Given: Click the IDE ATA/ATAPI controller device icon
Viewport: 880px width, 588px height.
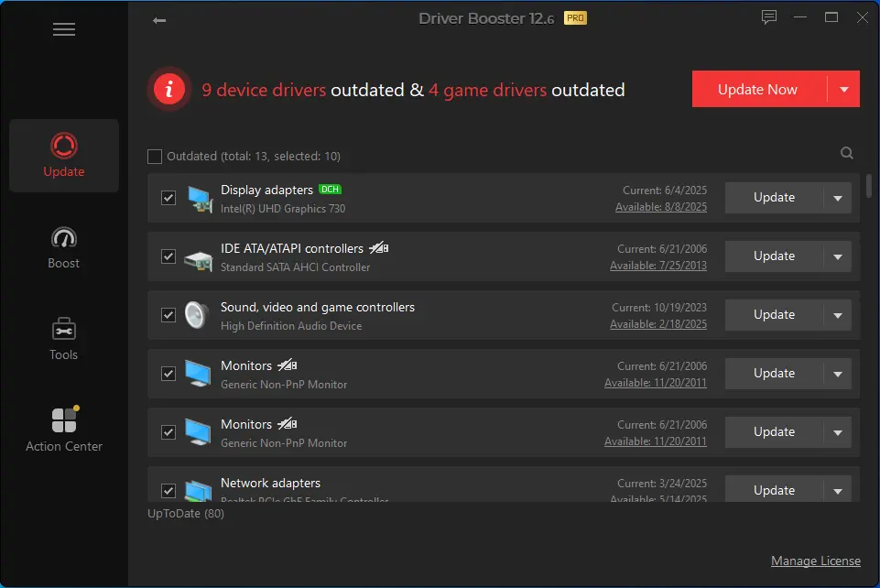Looking at the screenshot, I should click(198, 261).
